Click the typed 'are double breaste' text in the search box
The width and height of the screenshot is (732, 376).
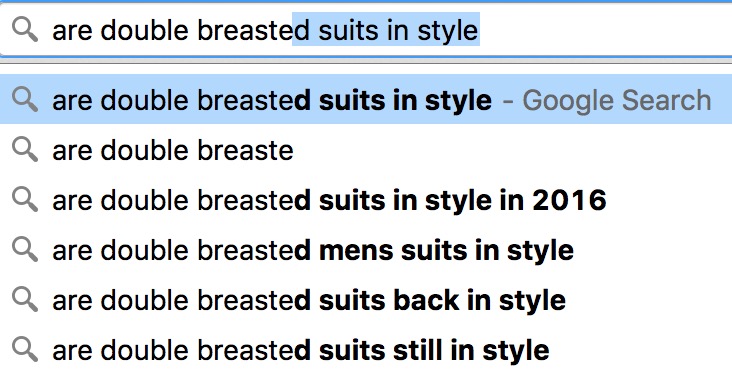[x=172, y=30]
